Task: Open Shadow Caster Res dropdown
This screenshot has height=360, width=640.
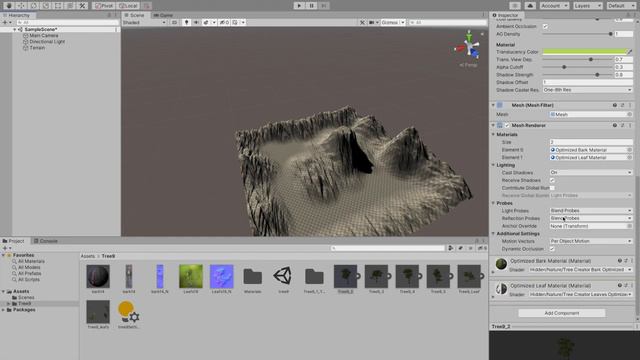Action: (587, 90)
